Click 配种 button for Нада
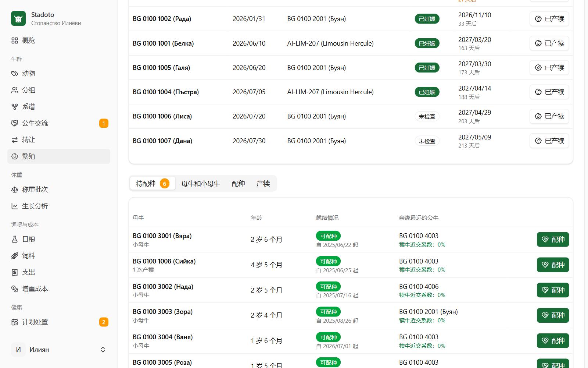This screenshot has height=368, width=588. (553, 290)
